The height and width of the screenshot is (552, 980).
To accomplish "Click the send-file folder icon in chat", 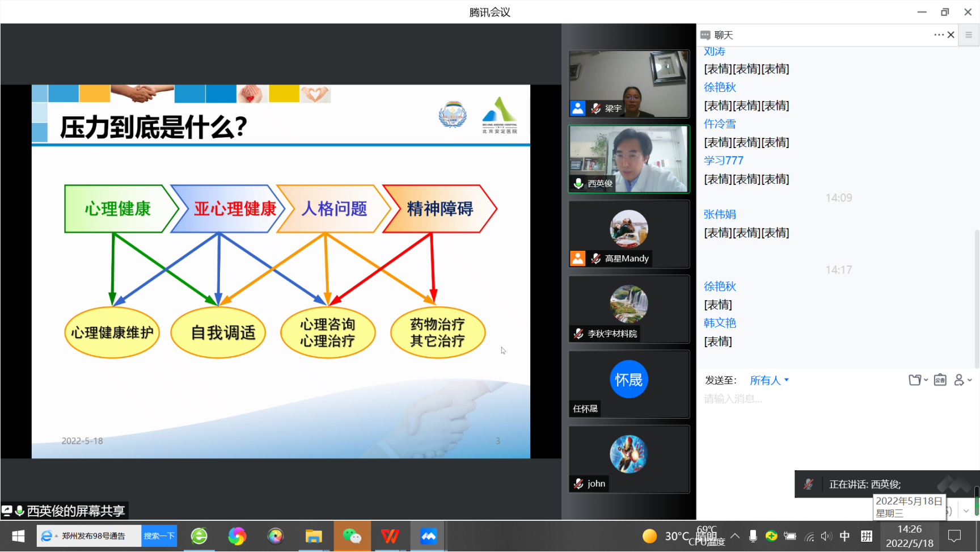I will point(914,380).
